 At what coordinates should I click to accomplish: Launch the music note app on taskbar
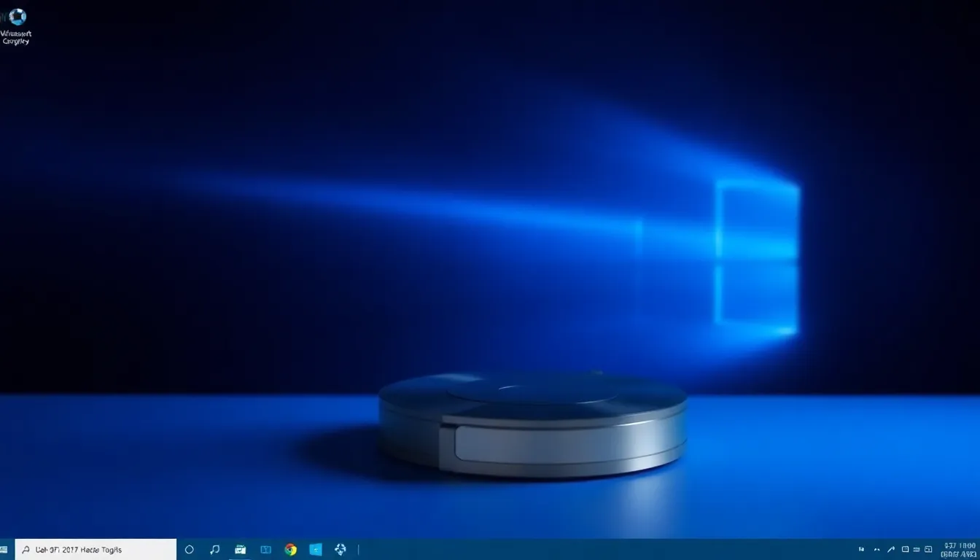pos(214,550)
